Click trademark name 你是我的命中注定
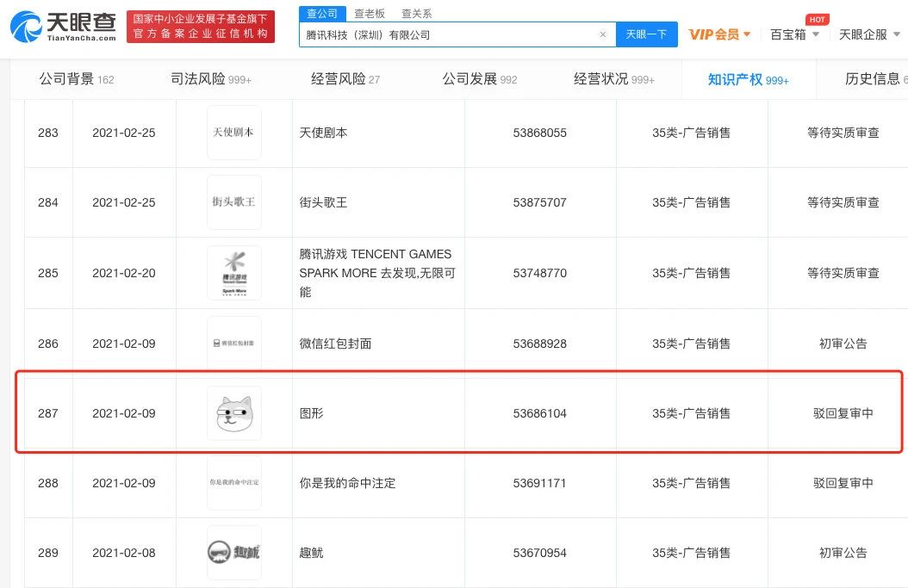 pyautogui.click(x=347, y=483)
